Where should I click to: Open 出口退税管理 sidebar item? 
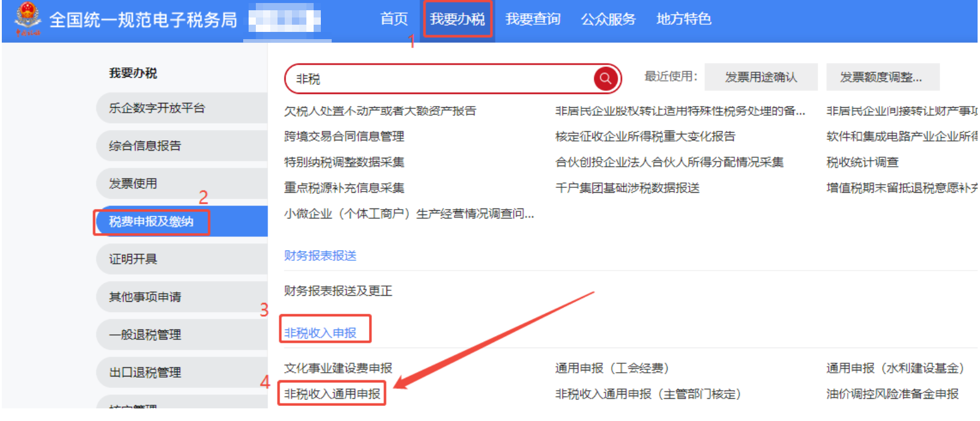click(x=182, y=372)
